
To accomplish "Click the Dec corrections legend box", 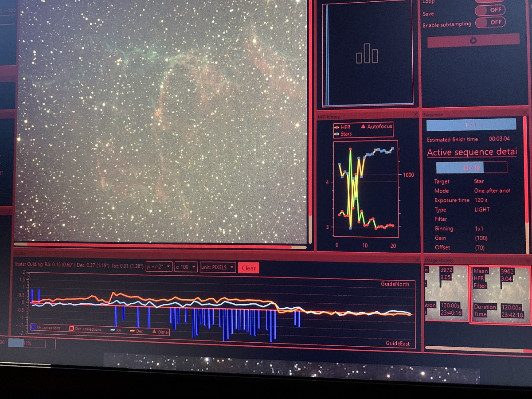I will (x=71, y=329).
